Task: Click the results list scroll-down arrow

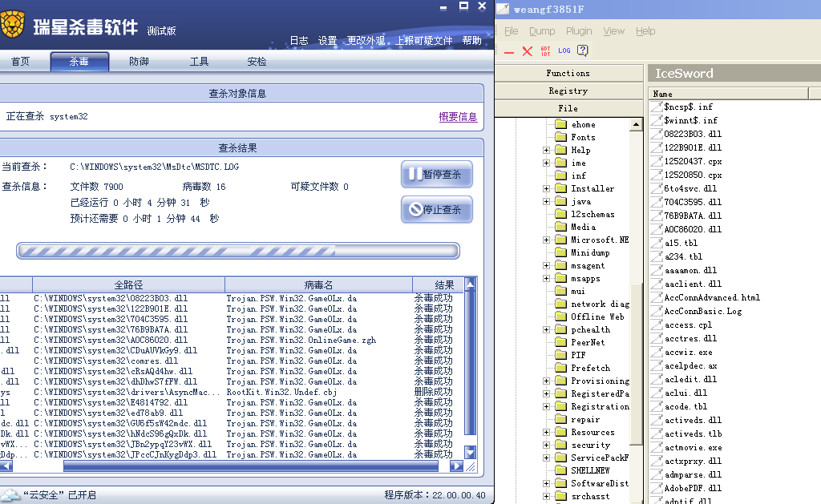Action: point(470,453)
